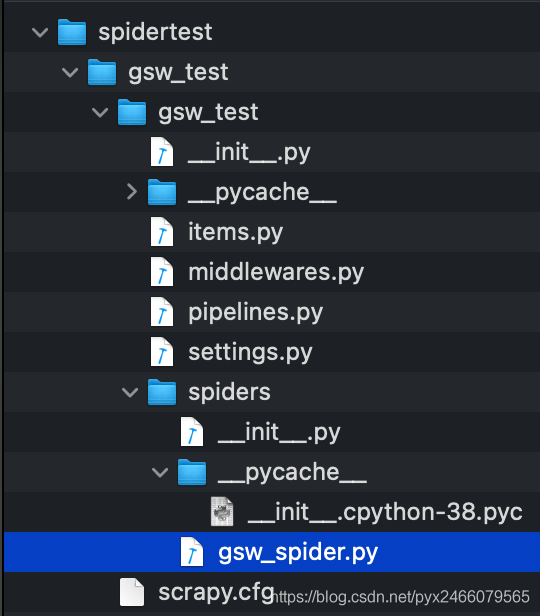Collapse the outer gsw_test folder chevron
Image resolution: width=540 pixels, height=616 pixels.
point(70,72)
